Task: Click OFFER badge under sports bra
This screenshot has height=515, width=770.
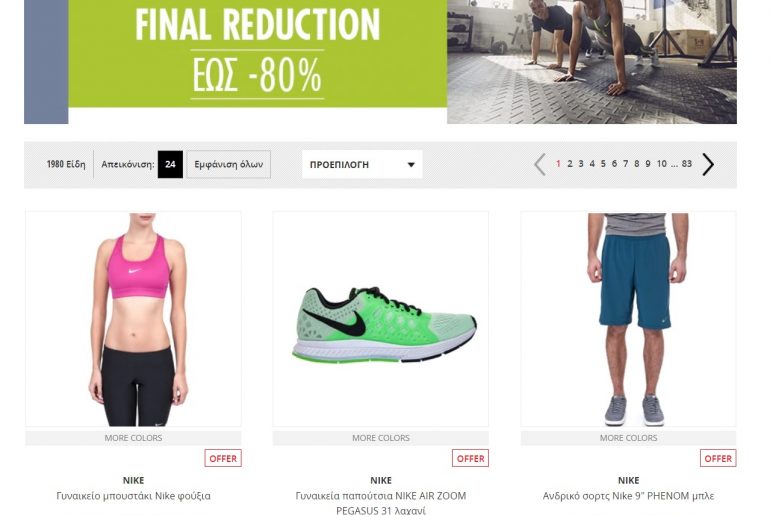Action: (x=223, y=458)
